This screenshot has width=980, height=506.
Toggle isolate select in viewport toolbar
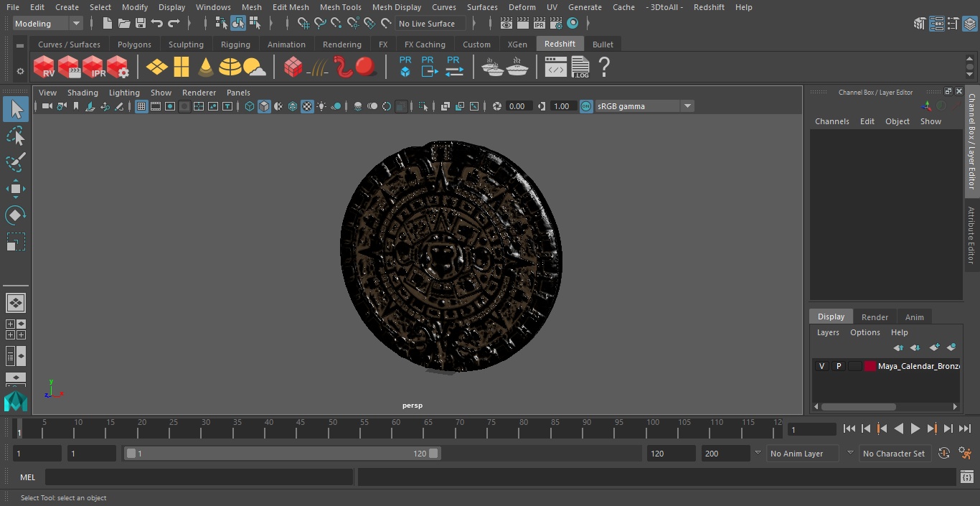click(423, 106)
